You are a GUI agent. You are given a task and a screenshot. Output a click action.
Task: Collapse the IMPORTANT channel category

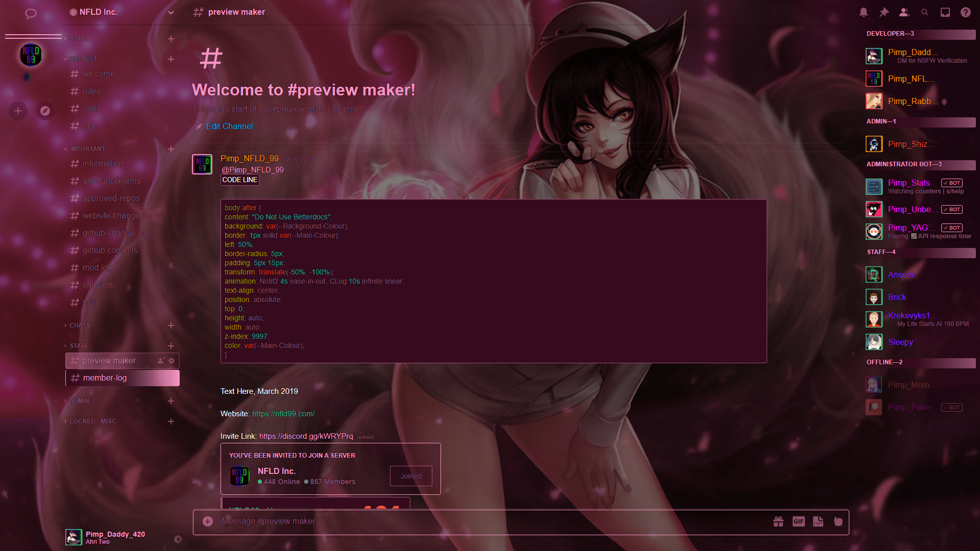point(87,149)
